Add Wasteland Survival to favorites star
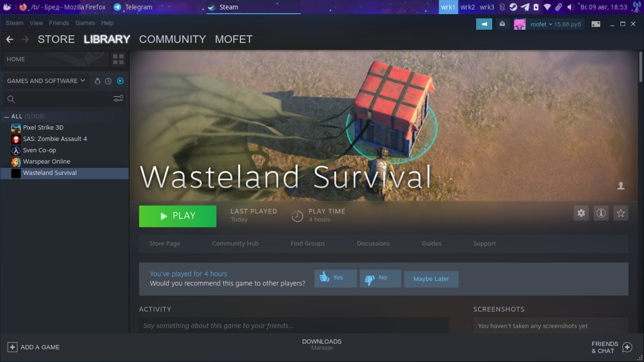Image resolution: width=644 pixels, height=362 pixels. tap(621, 213)
